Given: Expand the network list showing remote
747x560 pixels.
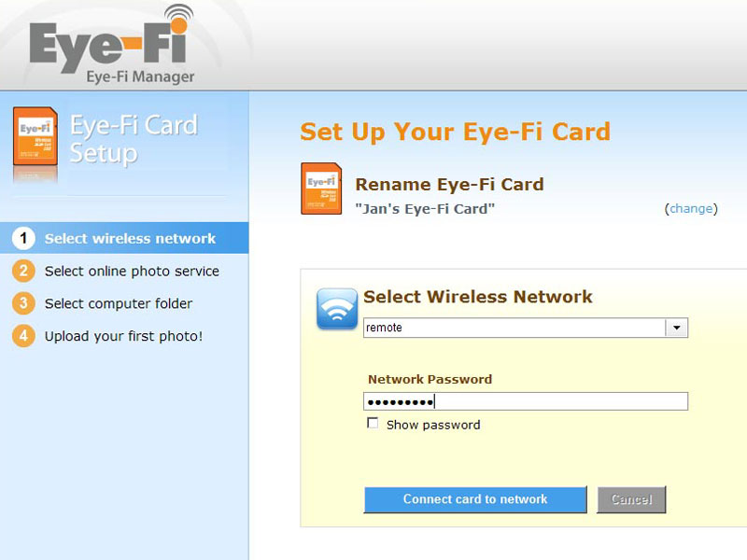Looking at the screenshot, I should click(526, 328).
